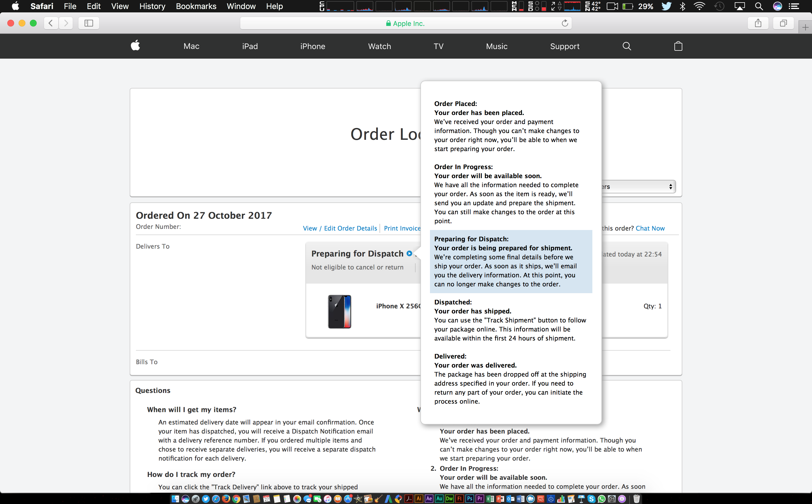Open the Wi-Fi menu bar icon
The width and height of the screenshot is (812, 504).
[x=699, y=6]
